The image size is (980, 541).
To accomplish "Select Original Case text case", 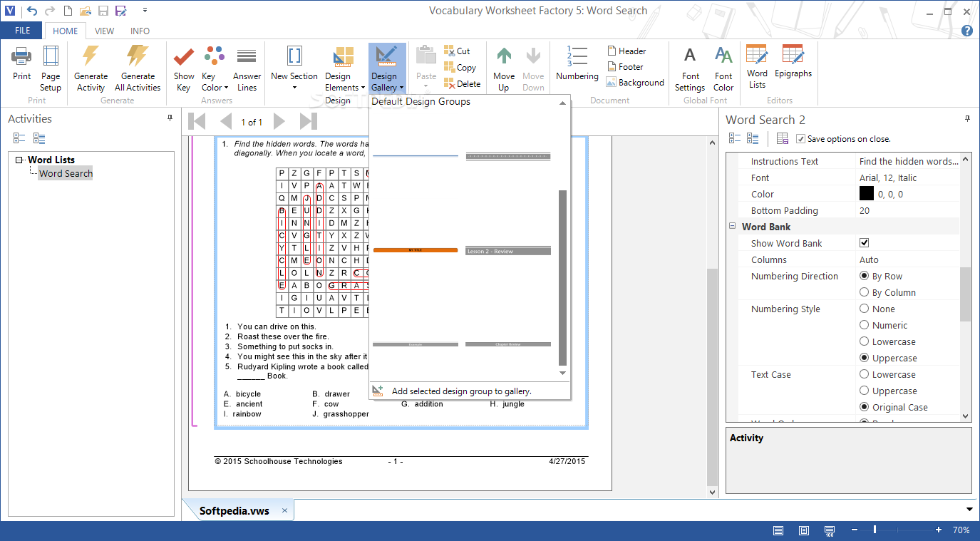I will click(x=865, y=407).
